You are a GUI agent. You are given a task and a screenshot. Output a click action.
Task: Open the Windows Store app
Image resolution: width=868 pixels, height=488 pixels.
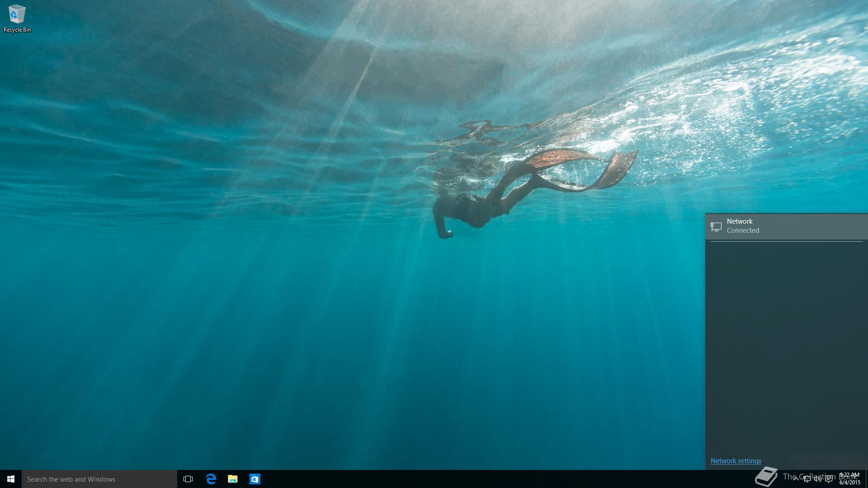255,479
